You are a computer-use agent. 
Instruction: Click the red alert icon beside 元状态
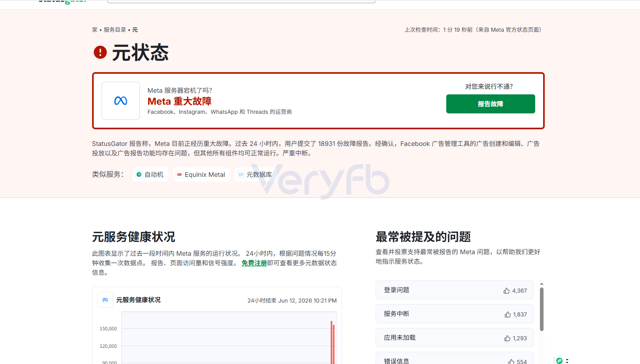click(x=100, y=52)
